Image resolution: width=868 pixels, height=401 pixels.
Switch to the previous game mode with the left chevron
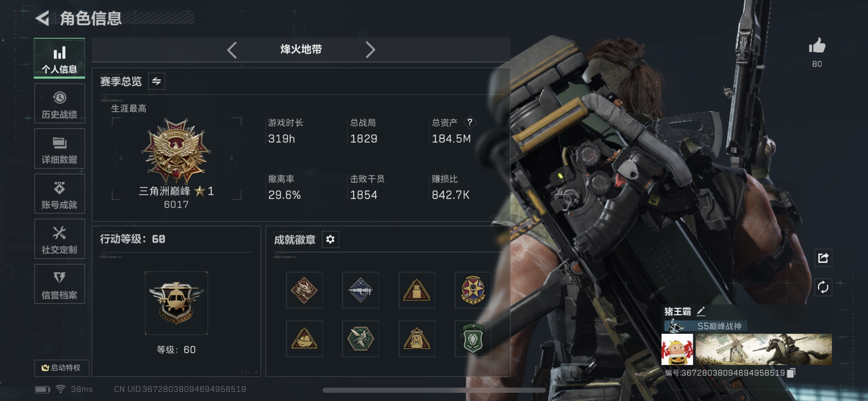232,50
